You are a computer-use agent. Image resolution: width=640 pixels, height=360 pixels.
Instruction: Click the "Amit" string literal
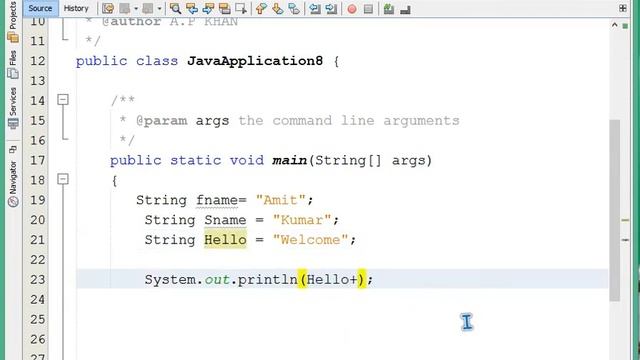coord(280,200)
